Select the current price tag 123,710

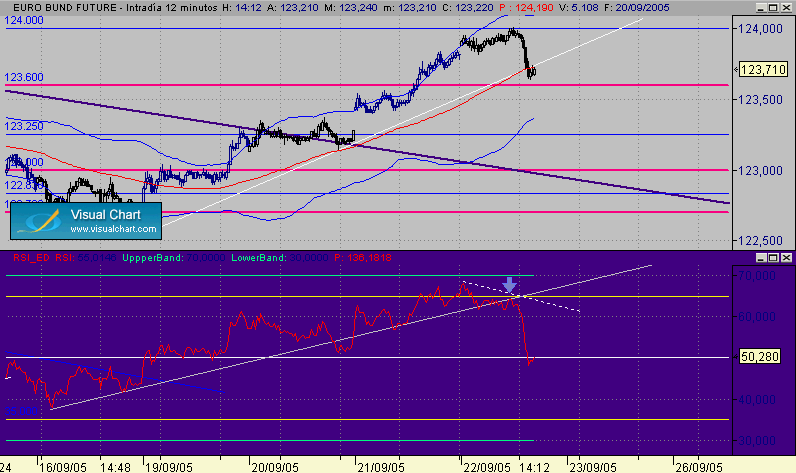(763, 70)
